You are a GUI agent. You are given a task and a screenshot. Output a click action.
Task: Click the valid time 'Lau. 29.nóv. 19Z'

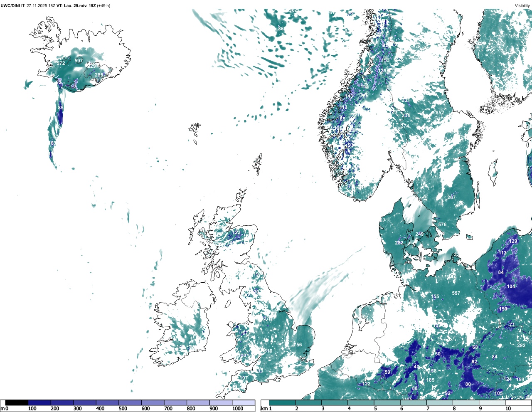click(79, 5)
